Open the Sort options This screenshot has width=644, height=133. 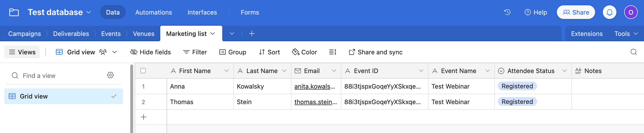tap(269, 52)
